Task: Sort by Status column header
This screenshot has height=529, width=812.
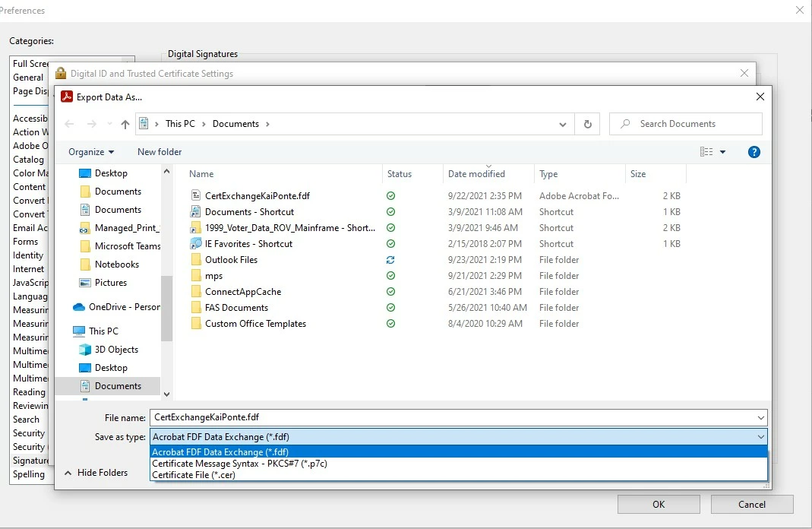Action: (400, 174)
